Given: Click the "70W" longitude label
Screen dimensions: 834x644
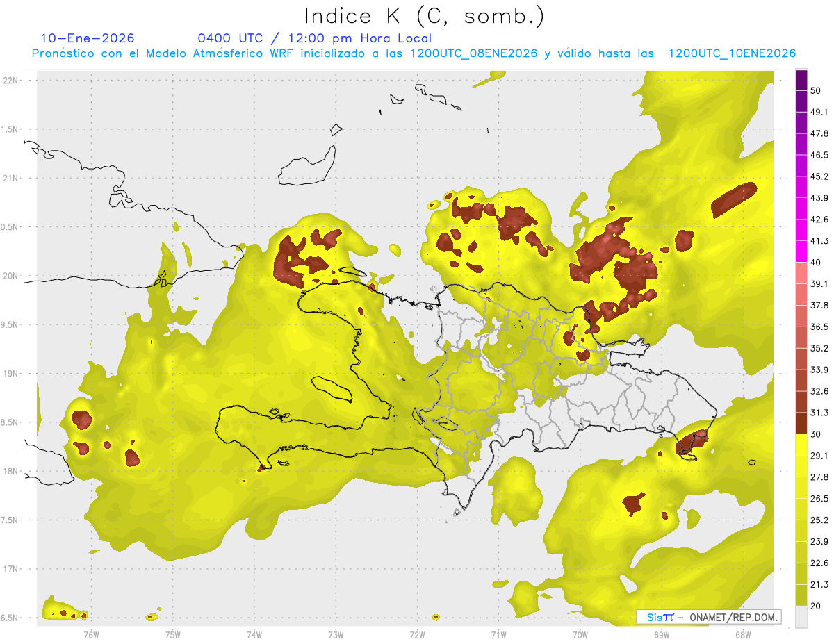Looking at the screenshot, I should [580, 634].
